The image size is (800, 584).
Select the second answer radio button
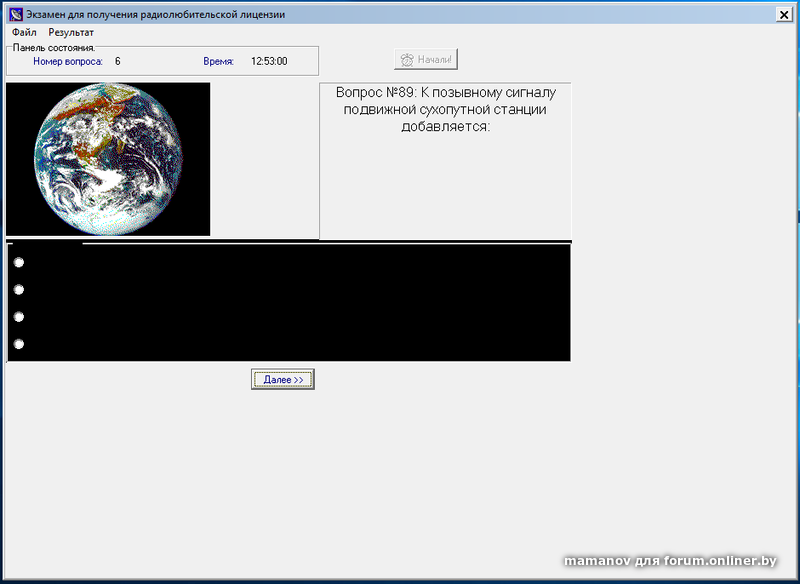(19, 290)
